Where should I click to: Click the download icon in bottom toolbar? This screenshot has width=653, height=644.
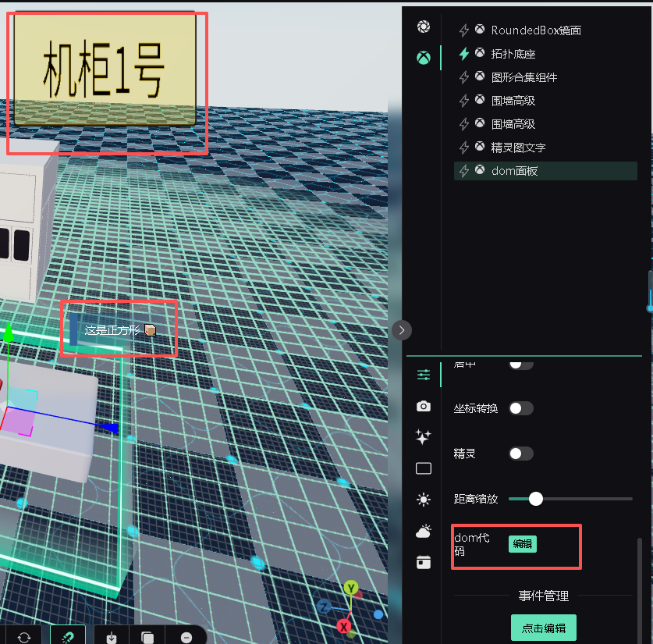[112, 637]
